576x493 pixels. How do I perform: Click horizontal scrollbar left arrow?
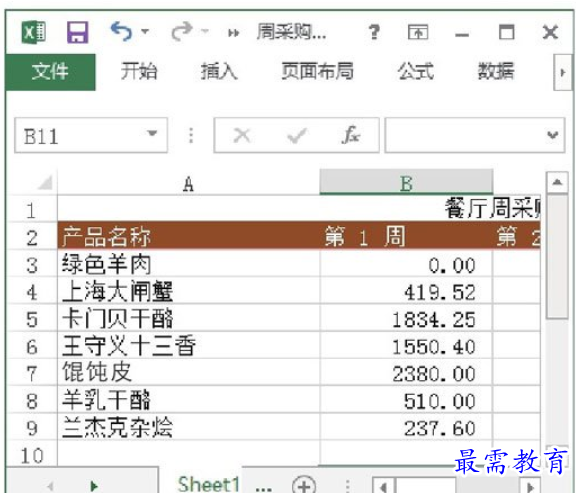coord(384,486)
